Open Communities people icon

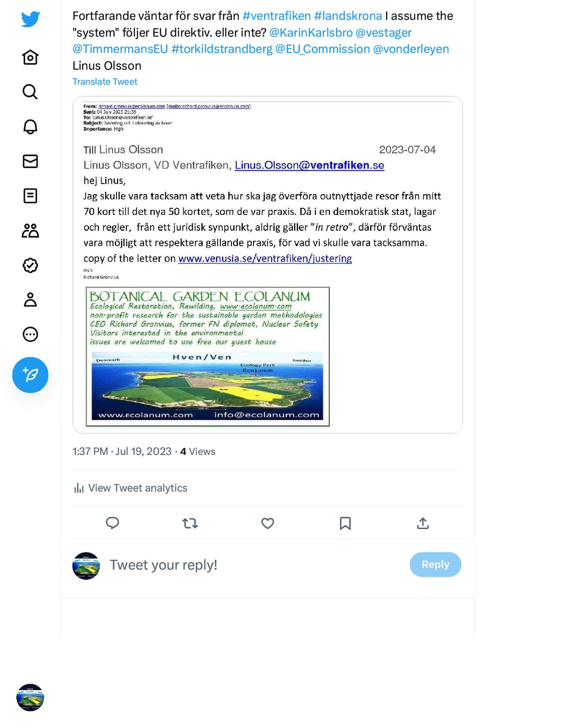click(x=30, y=230)
